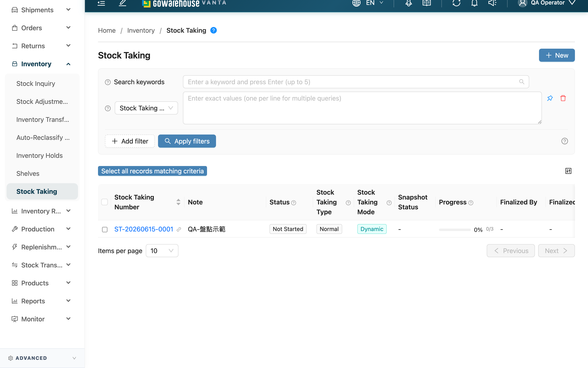The width and height of the screenshot is (588, 368).
Task: Click the ADVANCED gear icon in the sidebar
Action: [10, 358]
